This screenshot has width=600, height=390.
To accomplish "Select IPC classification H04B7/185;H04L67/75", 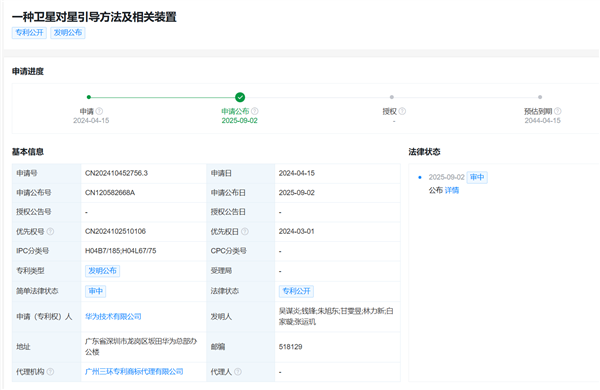I will 121,251.
